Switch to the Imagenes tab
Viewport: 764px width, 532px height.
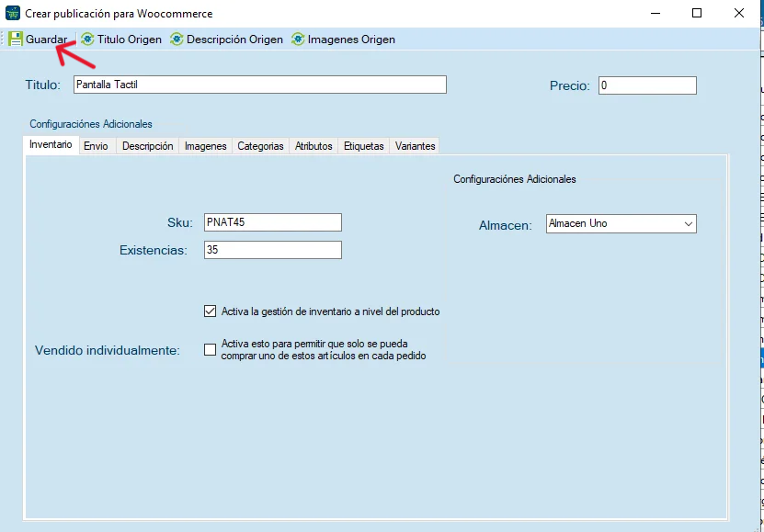[206, 146]
